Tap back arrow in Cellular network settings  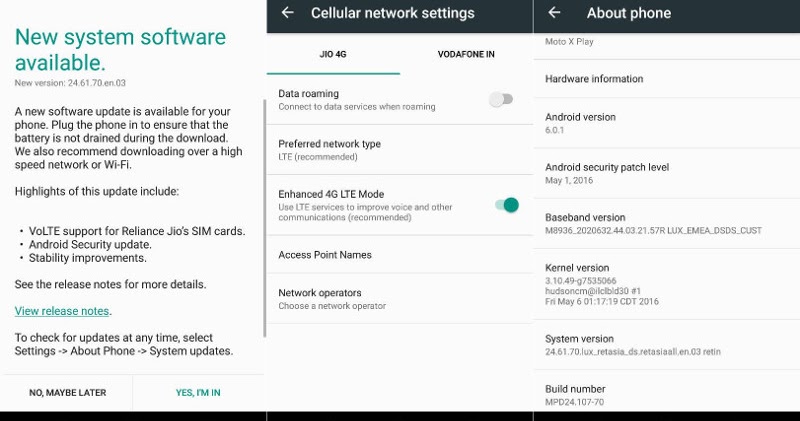288,13
